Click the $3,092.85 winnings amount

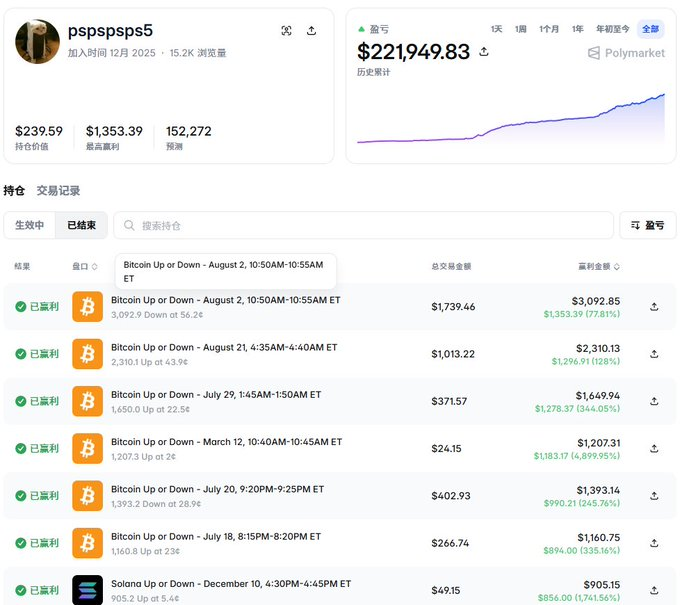(x=596, y=301)
